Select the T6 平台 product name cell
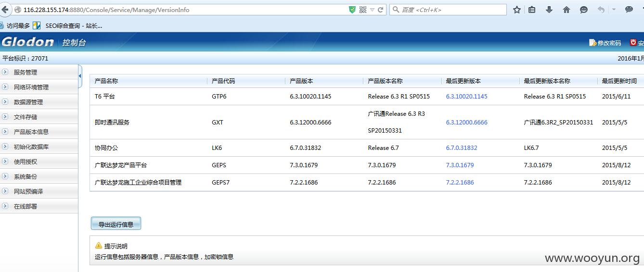The image size is (644, 272). point(105,96)
